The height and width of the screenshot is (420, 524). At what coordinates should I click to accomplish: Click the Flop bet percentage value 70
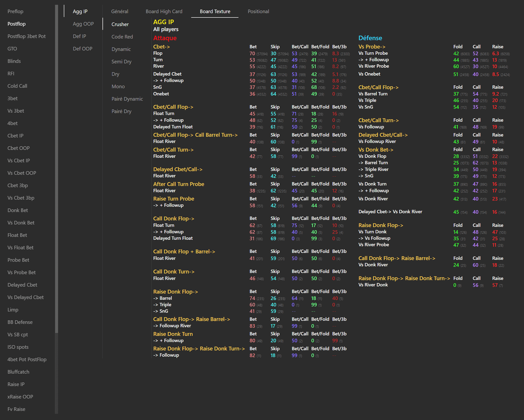(x=252, y=53)
